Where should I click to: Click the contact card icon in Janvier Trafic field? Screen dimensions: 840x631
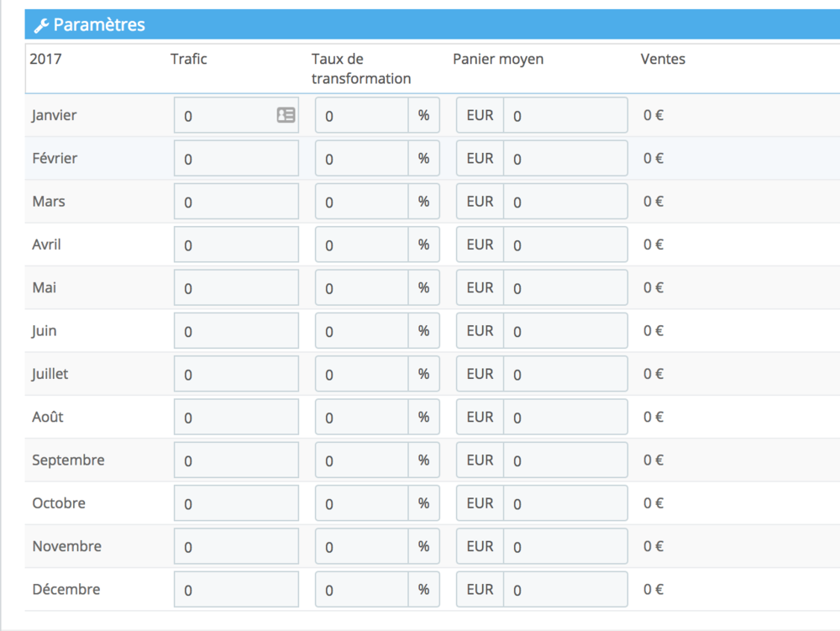pyautogui.click(x=286, y=115)
